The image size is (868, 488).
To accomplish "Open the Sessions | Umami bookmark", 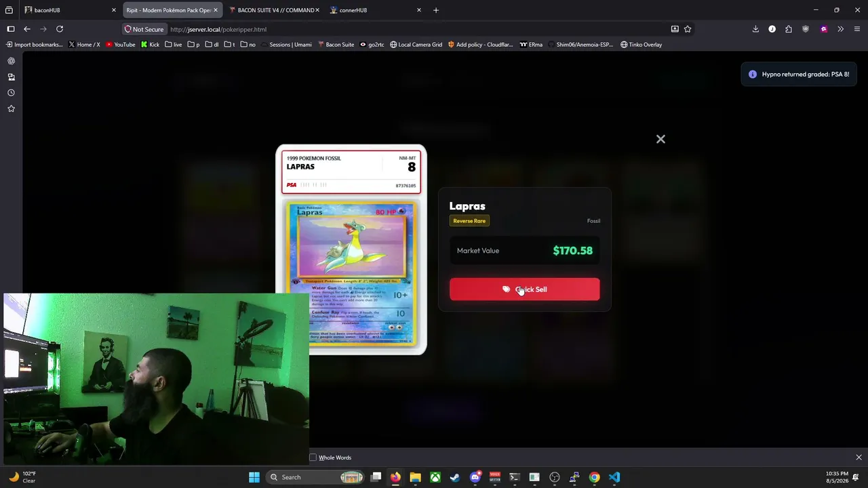I will point(285,45).
